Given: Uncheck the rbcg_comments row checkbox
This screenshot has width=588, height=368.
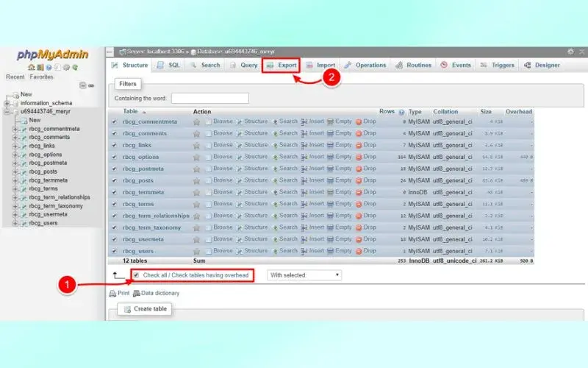Looking at the screenshot, I should tap(115, 133).
